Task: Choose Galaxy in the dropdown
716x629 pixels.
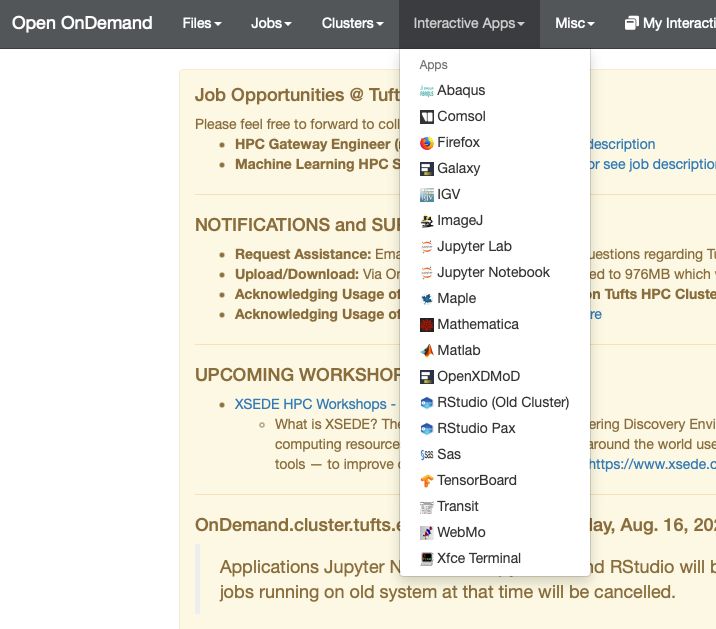Action: pos(495,169)
